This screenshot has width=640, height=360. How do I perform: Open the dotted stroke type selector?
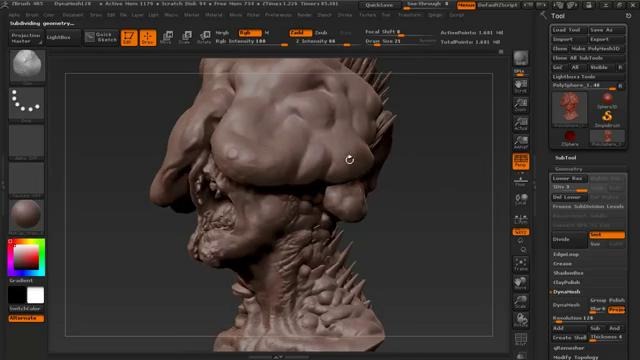(27, 103)
